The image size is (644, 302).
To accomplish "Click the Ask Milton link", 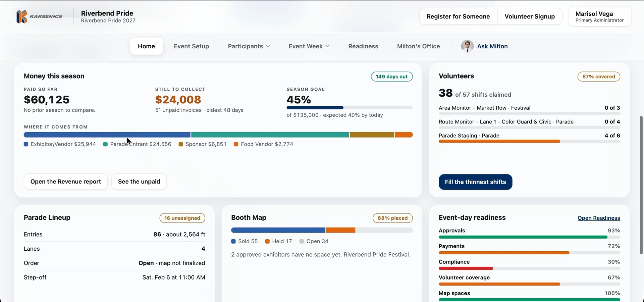I will point(492,46).
